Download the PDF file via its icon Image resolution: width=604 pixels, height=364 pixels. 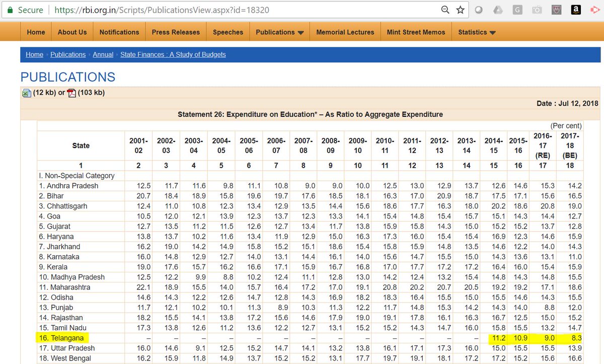[x=71, y=93]
